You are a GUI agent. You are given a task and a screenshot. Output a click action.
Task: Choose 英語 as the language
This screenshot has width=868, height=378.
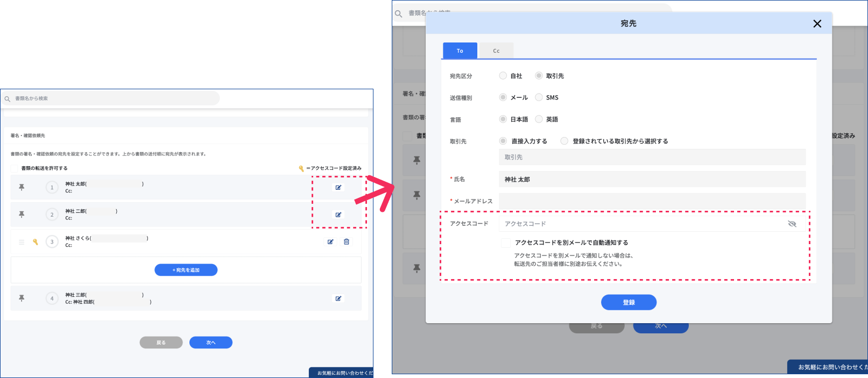(539, 119)
